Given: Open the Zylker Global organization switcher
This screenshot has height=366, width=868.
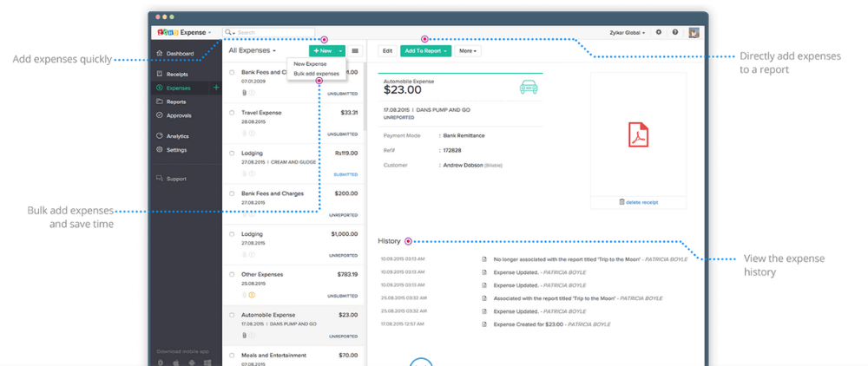Looking at the screenshot, I should [629, 32].
